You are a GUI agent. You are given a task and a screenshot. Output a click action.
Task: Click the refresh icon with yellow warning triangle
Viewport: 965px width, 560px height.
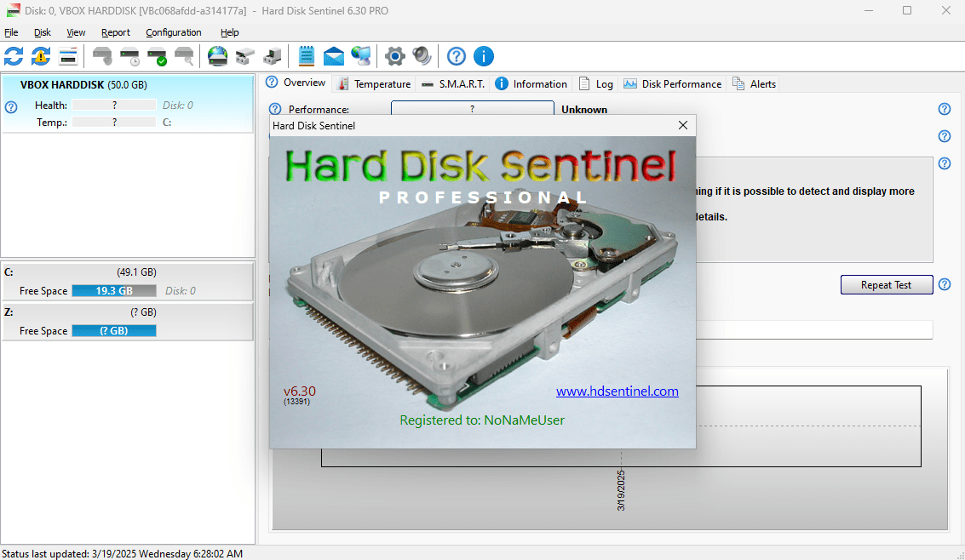[41, 56]
